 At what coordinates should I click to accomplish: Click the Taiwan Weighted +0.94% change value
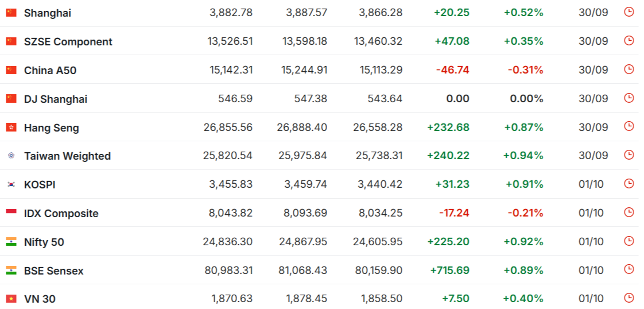[x=523, y=156]
